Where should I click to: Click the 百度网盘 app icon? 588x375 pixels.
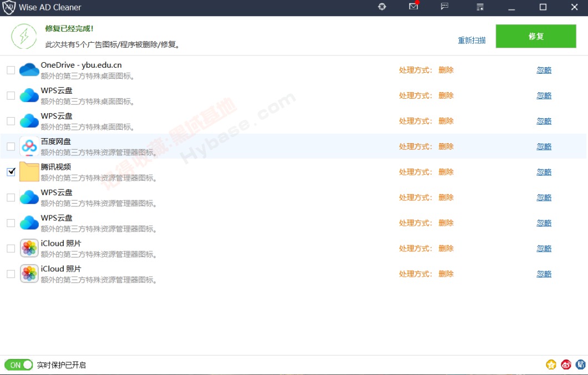(x=29, y=146)
